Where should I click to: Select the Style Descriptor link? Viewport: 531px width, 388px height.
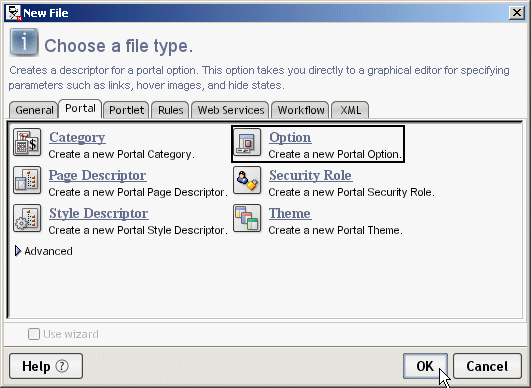[99, 213]
